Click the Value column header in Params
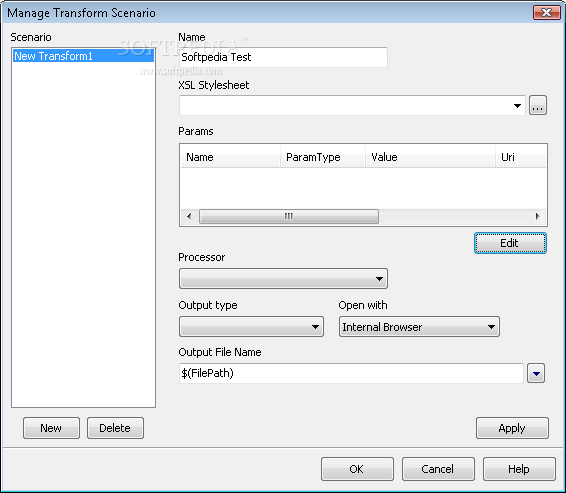The height and width of the screenshot is (493, 566). click(x=430, y=157)
